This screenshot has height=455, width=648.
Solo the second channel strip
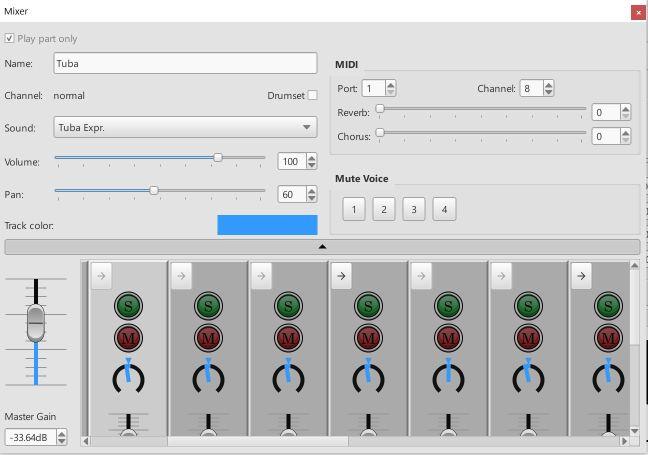(x=208, y=306)
